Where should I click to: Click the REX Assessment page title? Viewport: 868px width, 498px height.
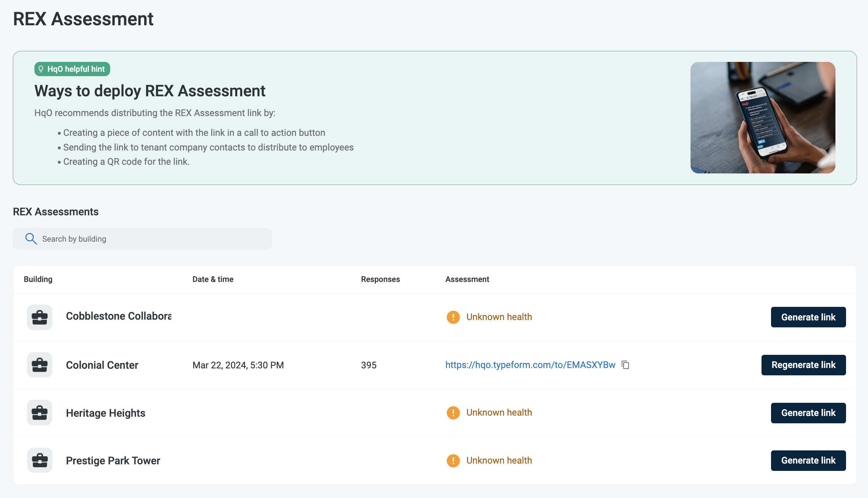point(83,19)
